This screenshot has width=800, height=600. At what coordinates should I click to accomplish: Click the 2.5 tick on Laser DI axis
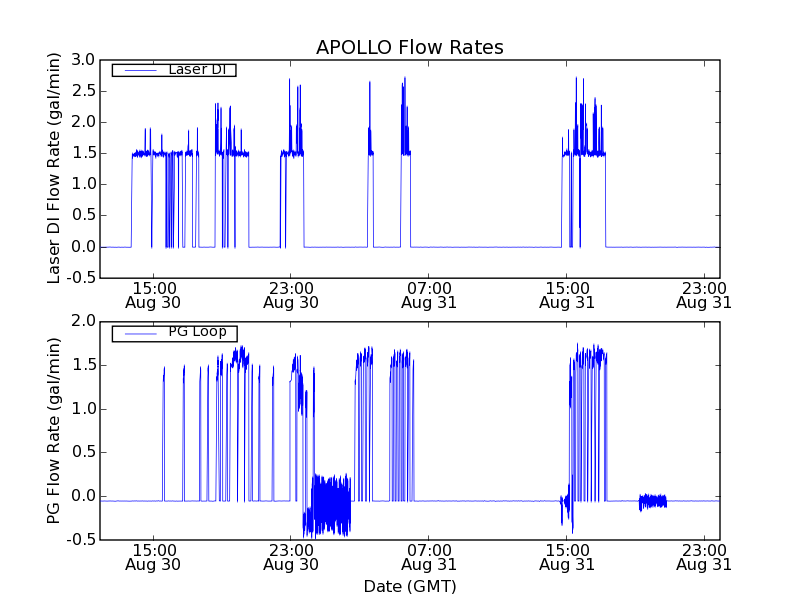pyautogui.click(x=83, y=91)
